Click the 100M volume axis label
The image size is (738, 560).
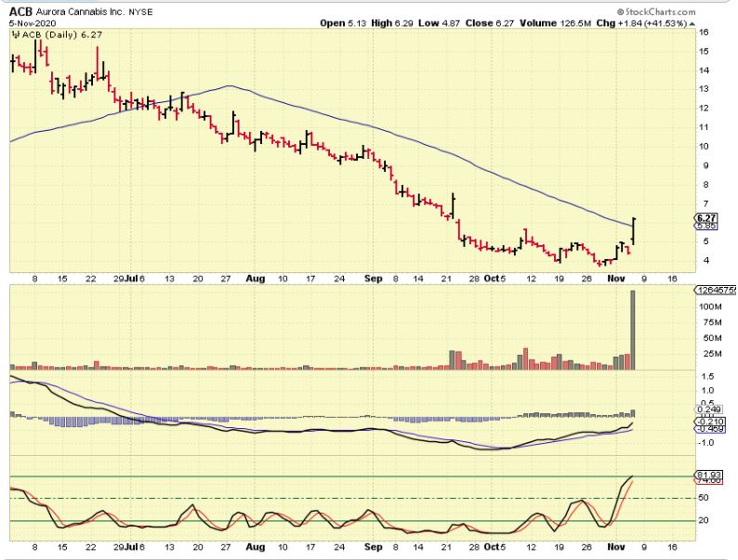(711, 306)
